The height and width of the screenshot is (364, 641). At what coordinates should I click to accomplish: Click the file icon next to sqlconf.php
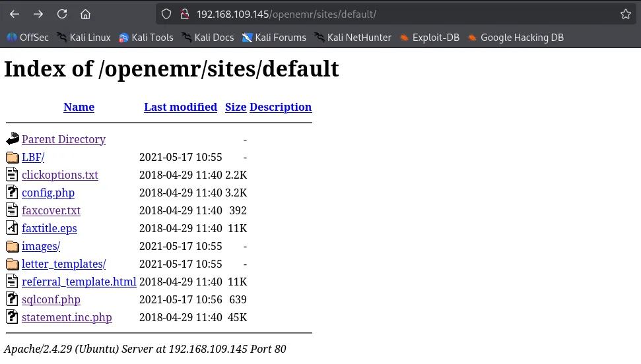pos(13,299)
